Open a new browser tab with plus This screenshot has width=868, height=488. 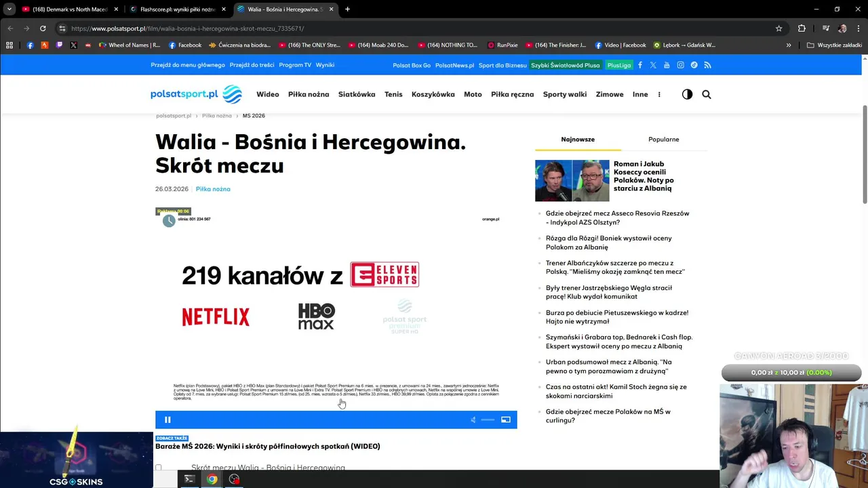tap(347, 9)
